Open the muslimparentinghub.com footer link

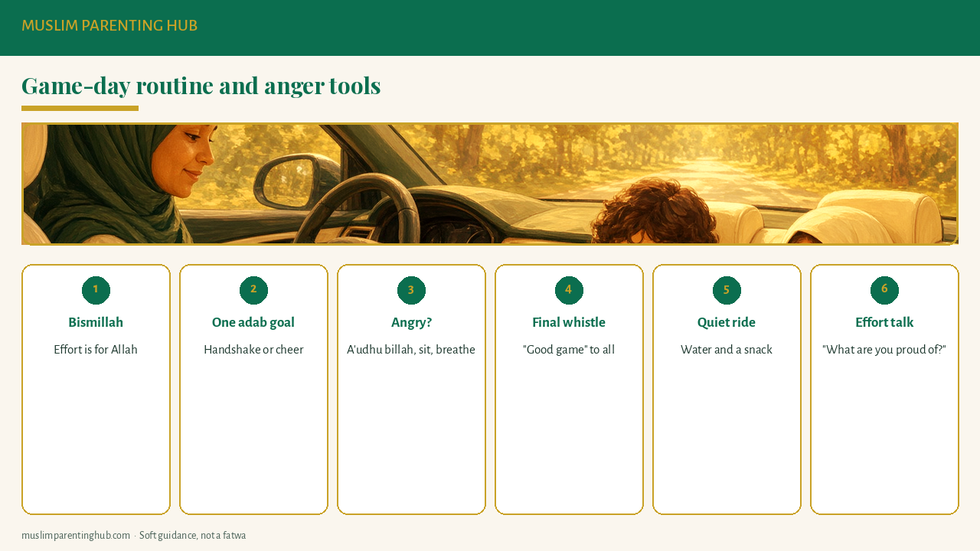(76, 536)
